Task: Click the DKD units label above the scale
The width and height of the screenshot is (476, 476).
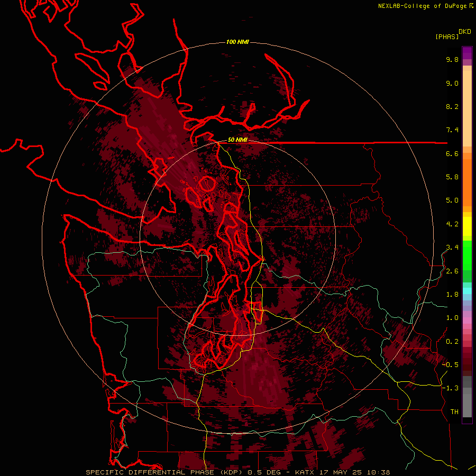Action: [465, 32]
